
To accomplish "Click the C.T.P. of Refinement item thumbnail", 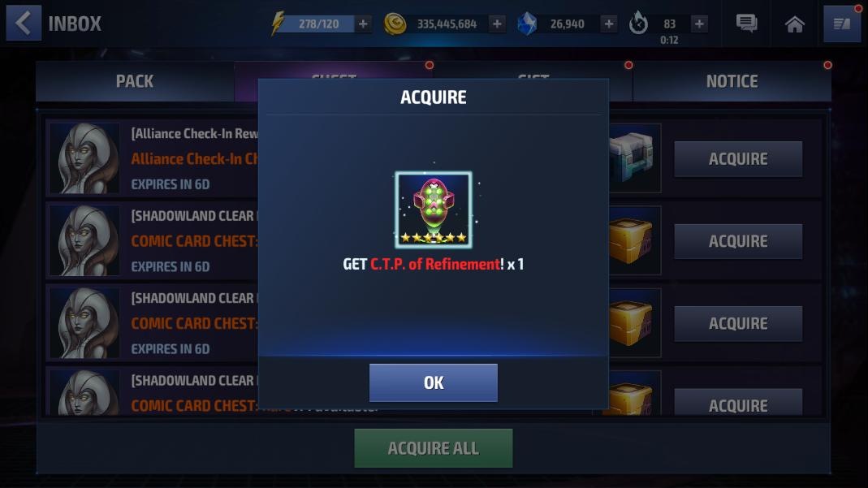I will coord(434,209).
